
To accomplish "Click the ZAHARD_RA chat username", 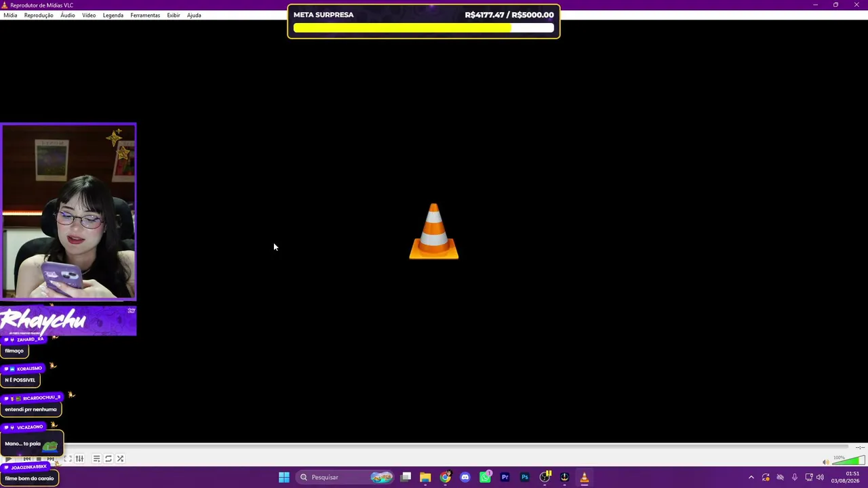I will point(31,340).
